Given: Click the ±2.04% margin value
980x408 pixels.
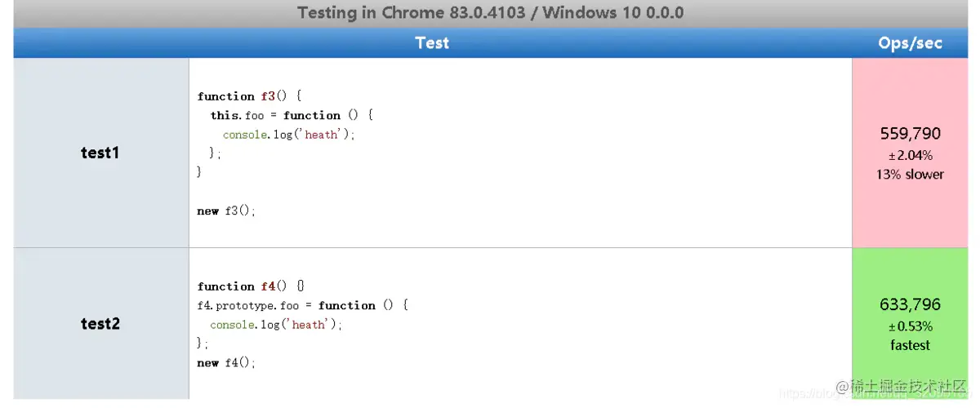Looking at the screenshot, I should click(910, 155).
